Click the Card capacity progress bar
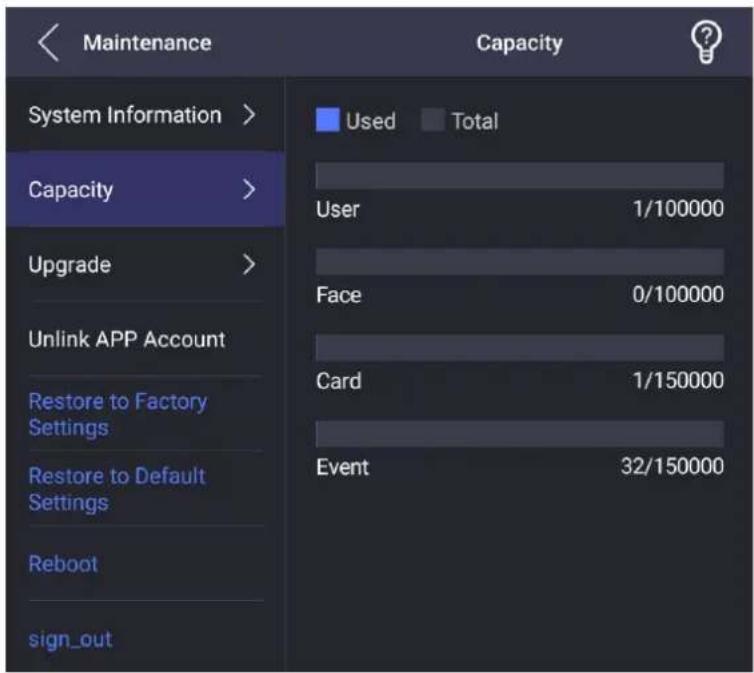This screenshot has height=673, width=754. tap(520, 348)
